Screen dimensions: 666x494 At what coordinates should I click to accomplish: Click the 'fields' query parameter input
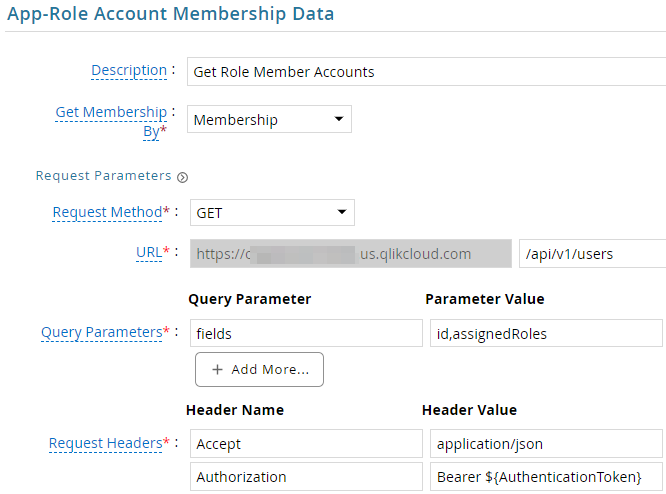(306, 333)
